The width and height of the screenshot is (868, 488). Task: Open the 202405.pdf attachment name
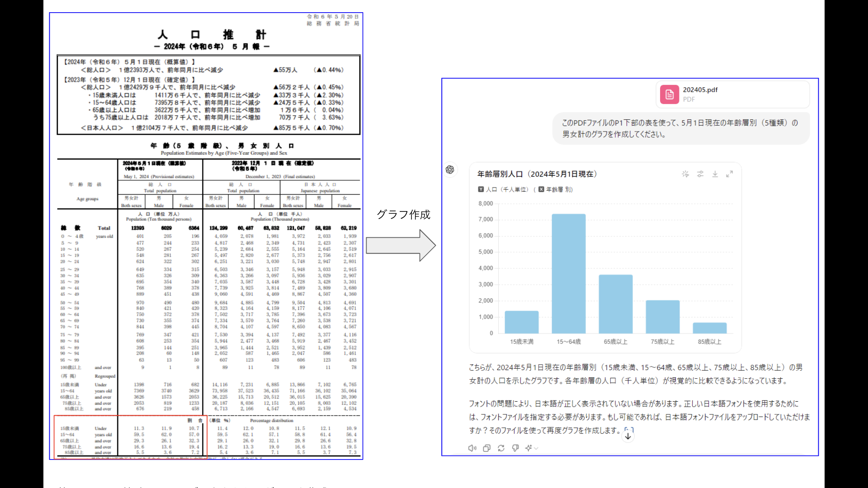(700, 90)
